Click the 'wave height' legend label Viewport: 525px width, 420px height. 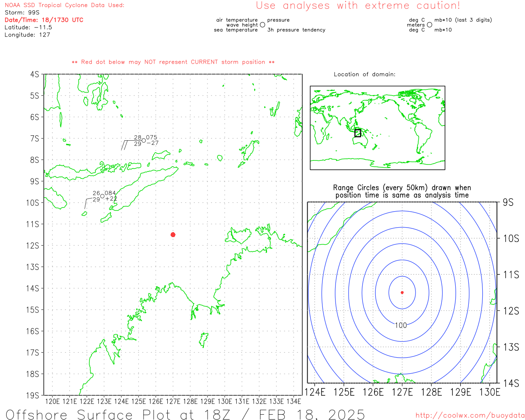pyautogui.click(x=242, y=25)
